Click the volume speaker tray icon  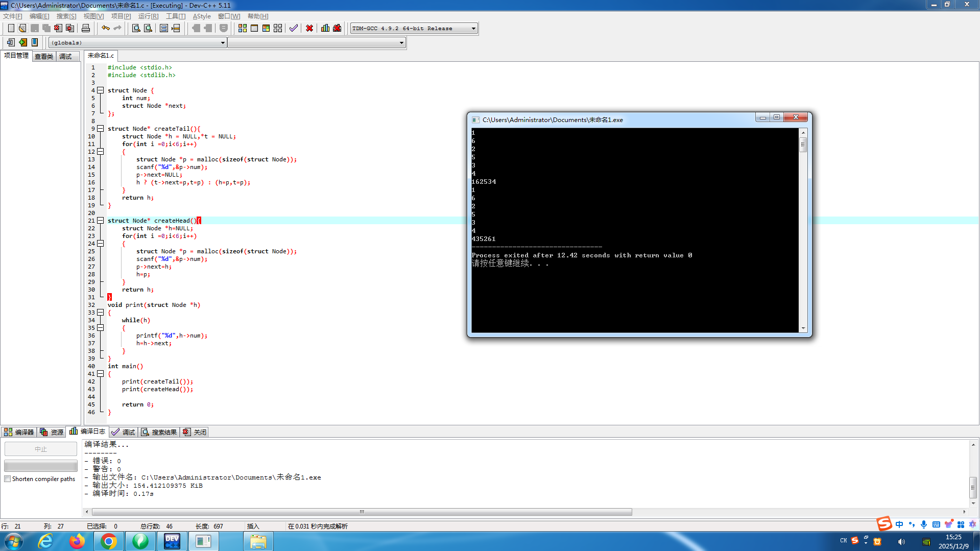(x=901, y=542)
